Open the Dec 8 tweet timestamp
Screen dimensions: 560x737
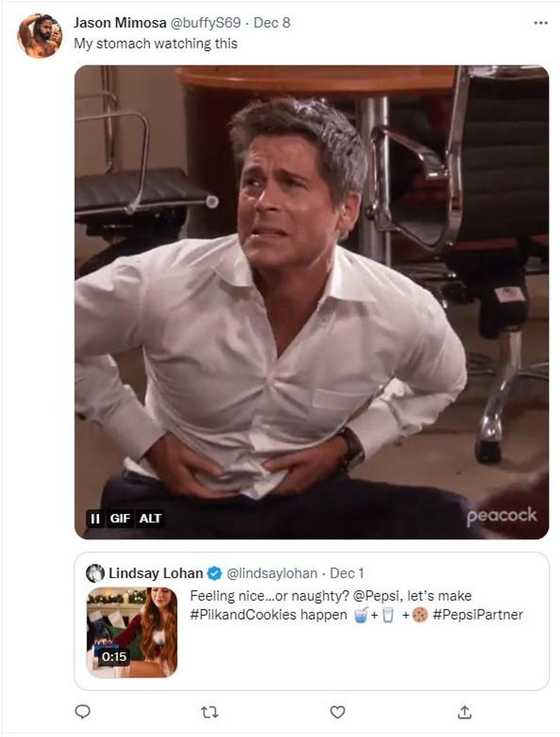point(272,23)
